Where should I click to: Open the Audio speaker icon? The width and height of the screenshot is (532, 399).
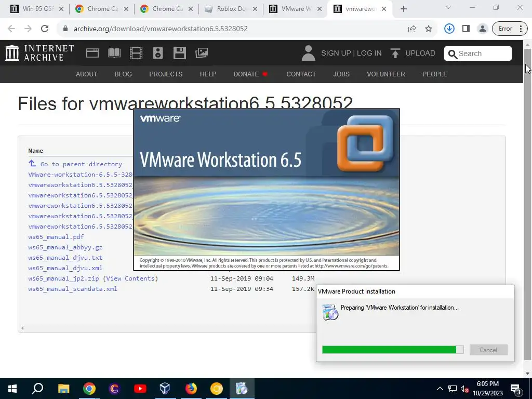(x=158, y=53)
